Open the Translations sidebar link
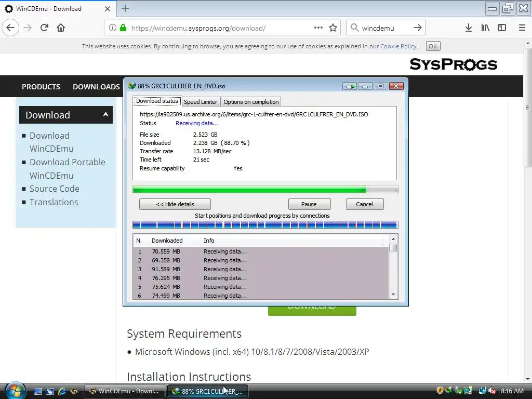Screen dimensions: 532x399 tap(54, 202)
